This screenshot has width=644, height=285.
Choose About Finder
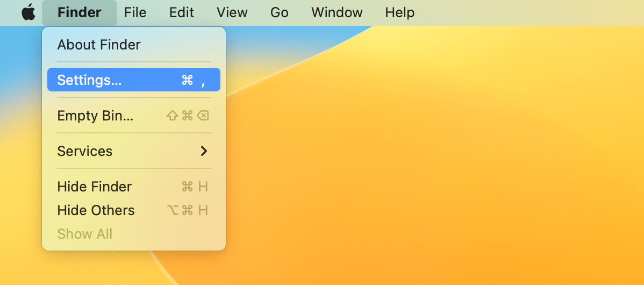click(134, 44)
